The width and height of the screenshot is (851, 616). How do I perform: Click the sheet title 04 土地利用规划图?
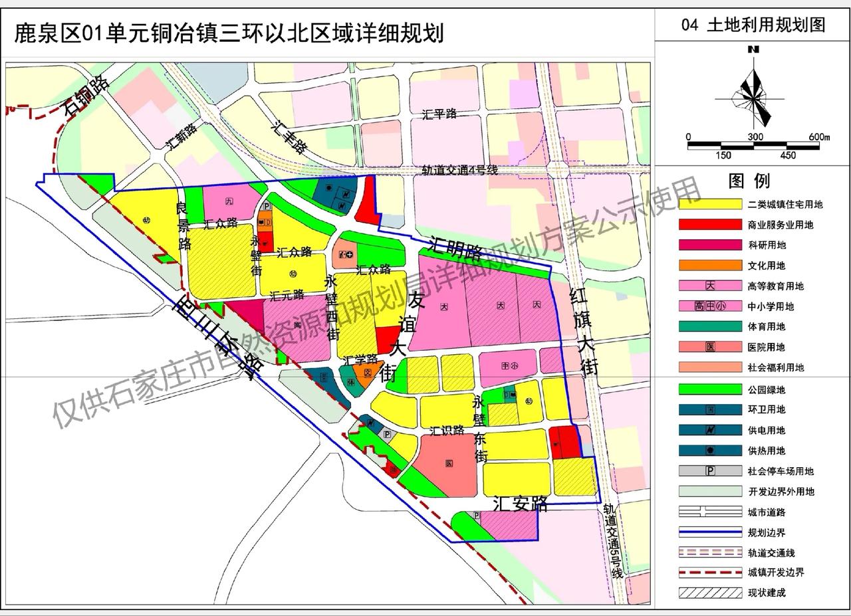click(x=753, y=25)
